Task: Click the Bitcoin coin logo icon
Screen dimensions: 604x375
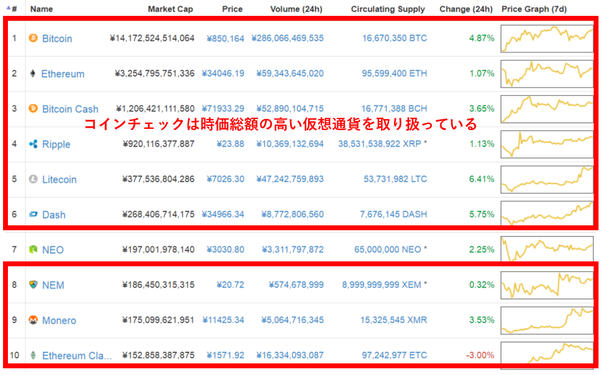Action: (x=33, y=38)
